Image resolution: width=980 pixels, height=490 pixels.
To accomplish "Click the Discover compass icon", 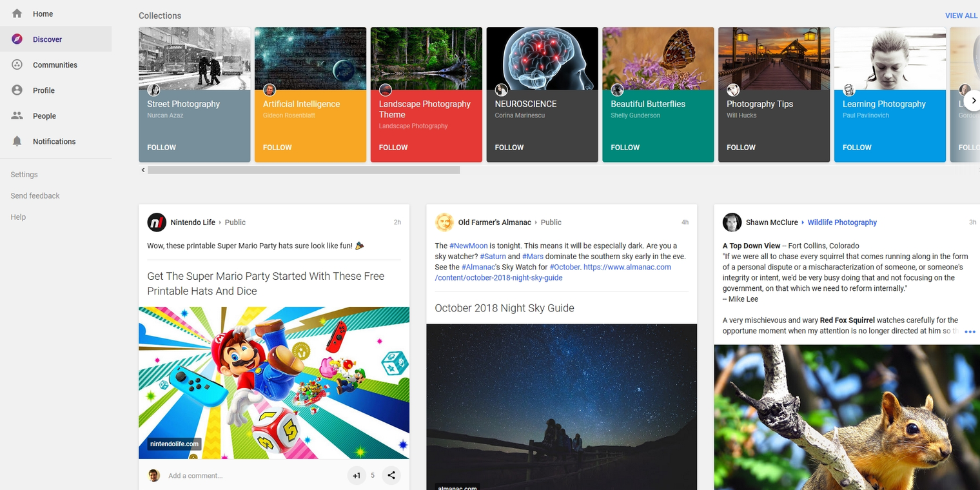I will pos(17,39).
